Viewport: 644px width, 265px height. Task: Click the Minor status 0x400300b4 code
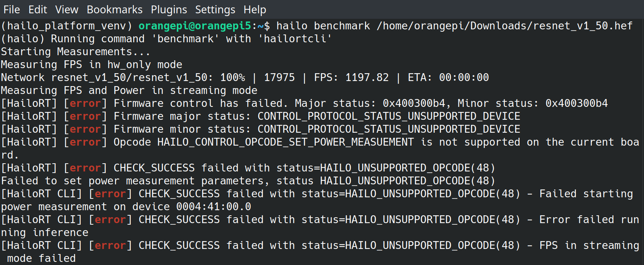577,103
